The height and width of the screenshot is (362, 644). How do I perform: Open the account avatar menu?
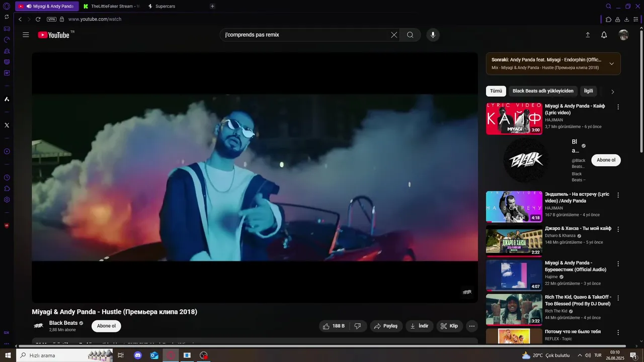tap(623, 35)
